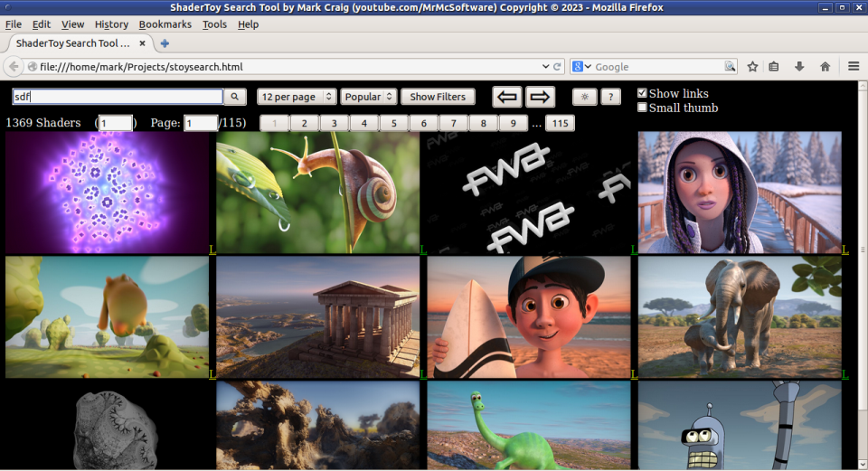Click Firefox back navigation arrow
This screenshot has height=471, width=868.
(x=14, y=66)
